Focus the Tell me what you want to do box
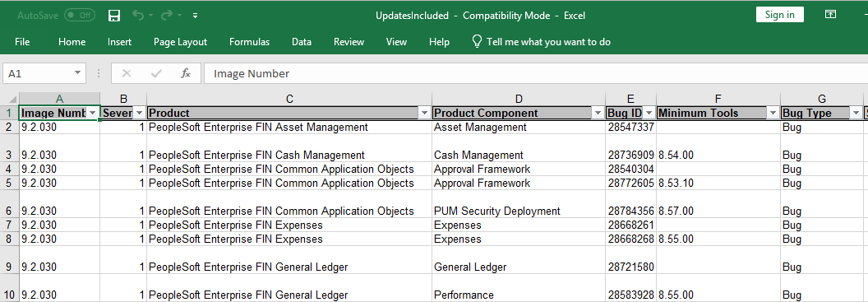Screen dimensions: 868x302 tap(548, 42)
